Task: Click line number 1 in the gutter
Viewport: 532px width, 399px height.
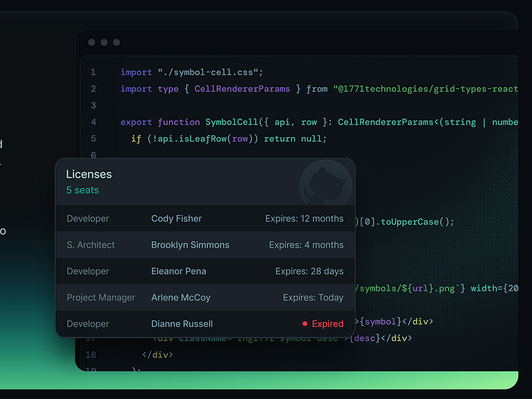Action: [x=93, y=72]
